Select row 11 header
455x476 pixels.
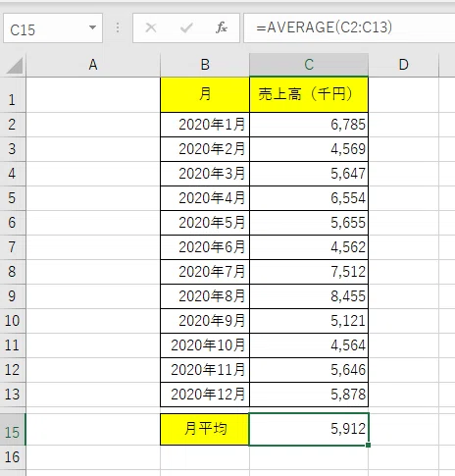13,345
